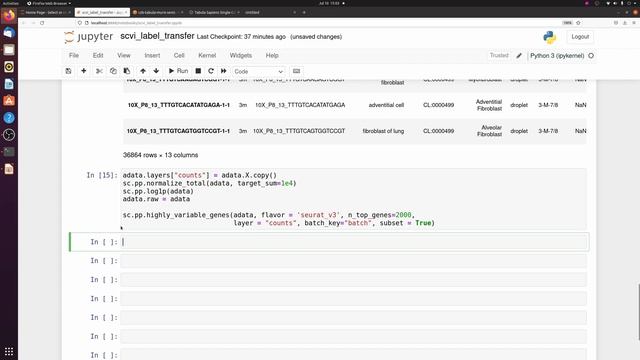Click inside code cell In [15]
Image resolution: width=640 pixels, height=360 pixels.
click(x=353, y=199)
